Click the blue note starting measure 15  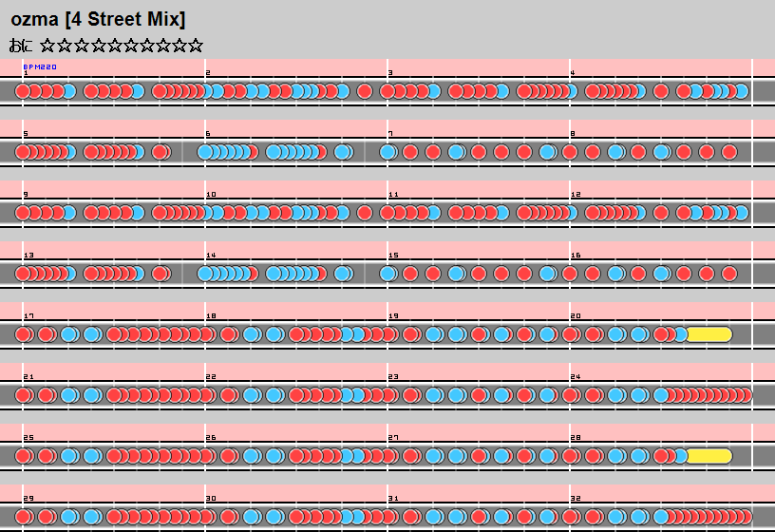[x=388, y=274]
